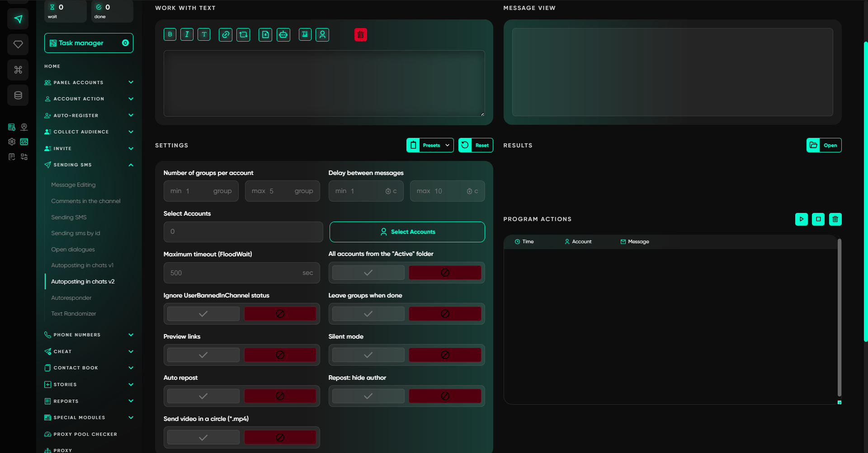Screen dimensions: 868x453
Task: Enable Silent mode with the checkmark
Action: tap(368, 355)
